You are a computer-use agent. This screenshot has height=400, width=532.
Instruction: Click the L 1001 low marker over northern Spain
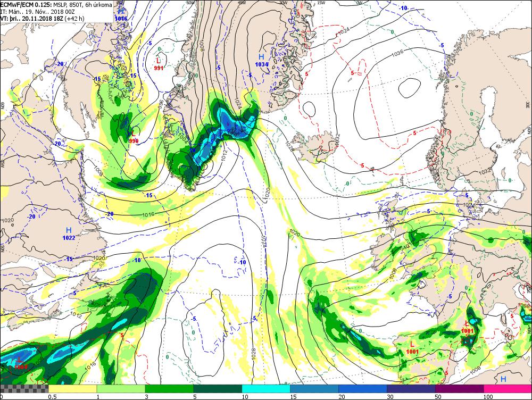point(412,348)
